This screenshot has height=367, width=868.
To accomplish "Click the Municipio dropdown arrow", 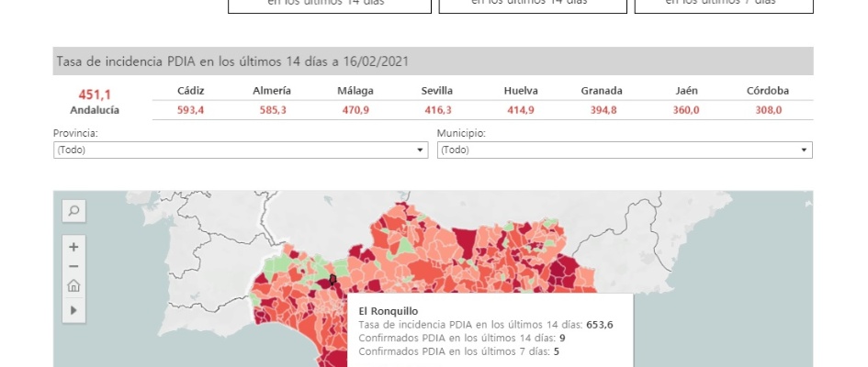I will 805,150.
